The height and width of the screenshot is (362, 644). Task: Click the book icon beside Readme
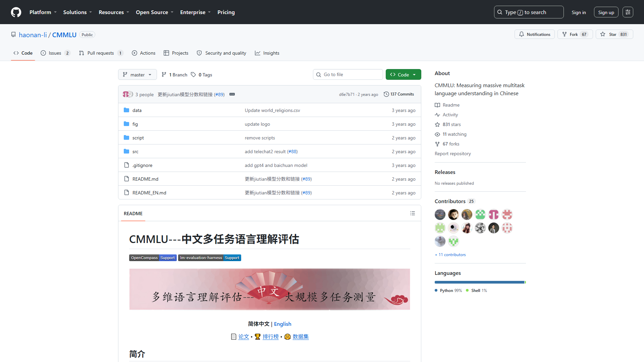click(x=437, y=105)
